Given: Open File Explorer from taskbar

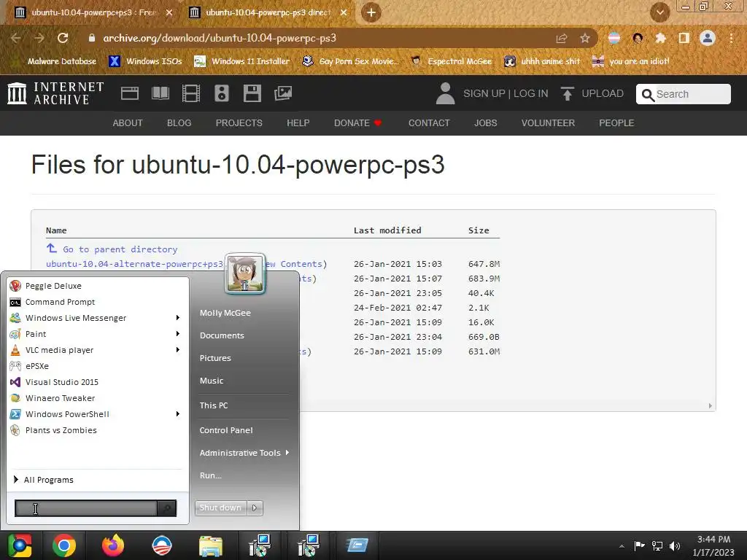Looking at the screenshot, I should [x=211, y=545].
